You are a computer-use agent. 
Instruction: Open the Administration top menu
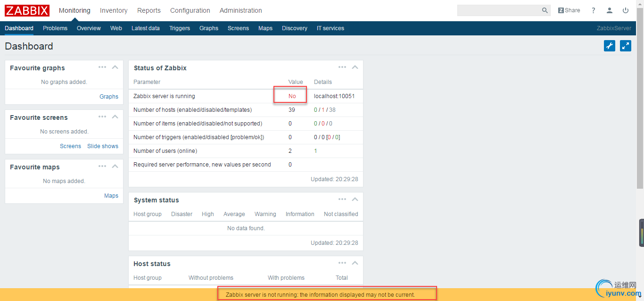tap(241, 10)
